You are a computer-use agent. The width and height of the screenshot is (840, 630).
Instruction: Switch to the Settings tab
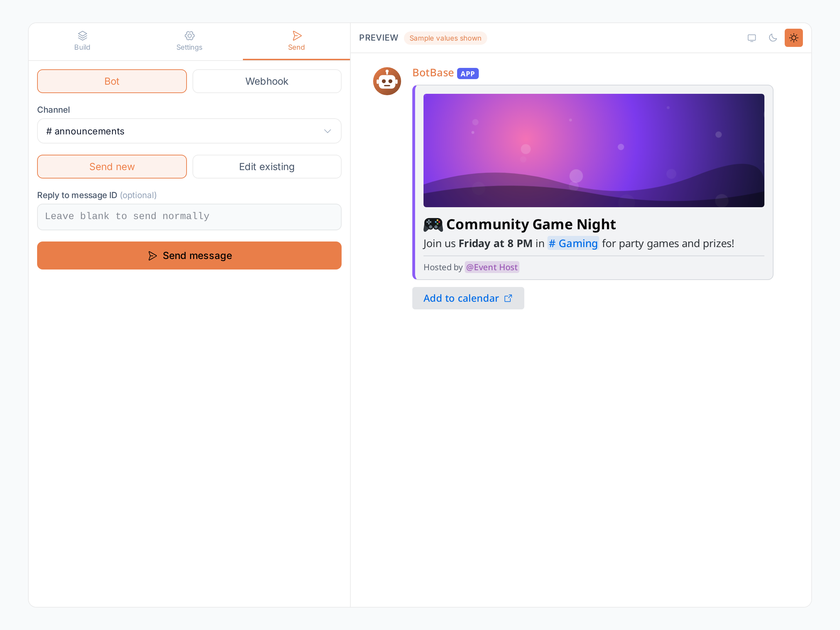[x=189, y=41]
